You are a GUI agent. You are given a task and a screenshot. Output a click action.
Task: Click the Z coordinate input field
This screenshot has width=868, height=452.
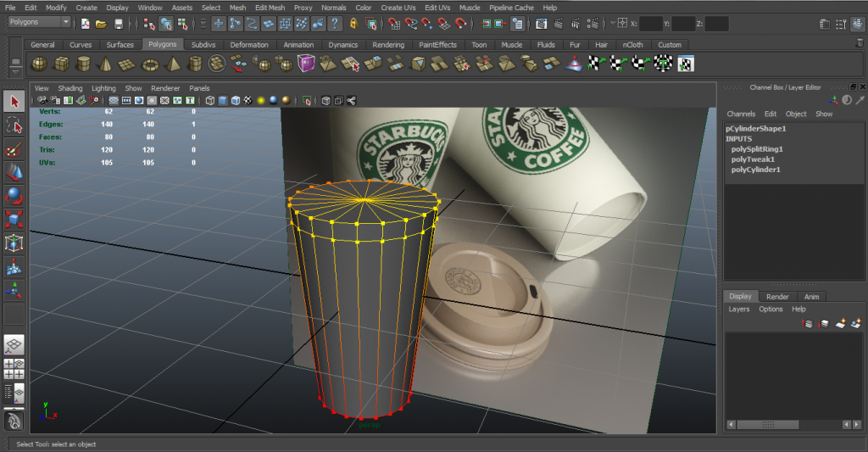716,24
